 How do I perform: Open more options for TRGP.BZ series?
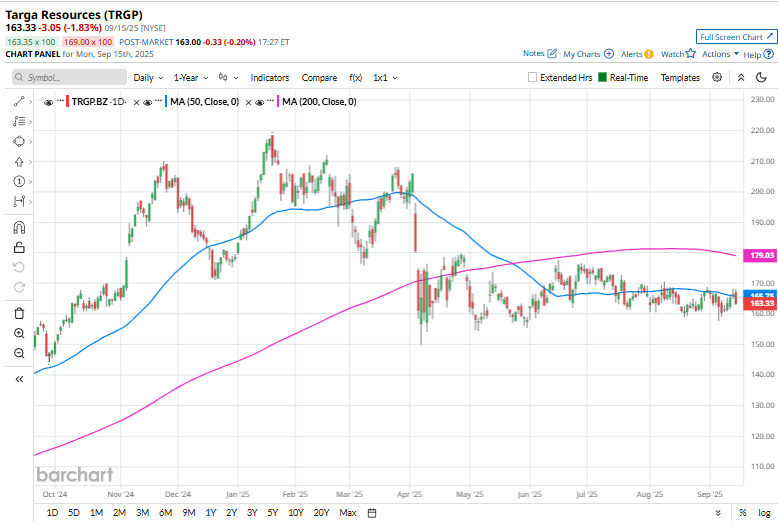pos(60,101)
